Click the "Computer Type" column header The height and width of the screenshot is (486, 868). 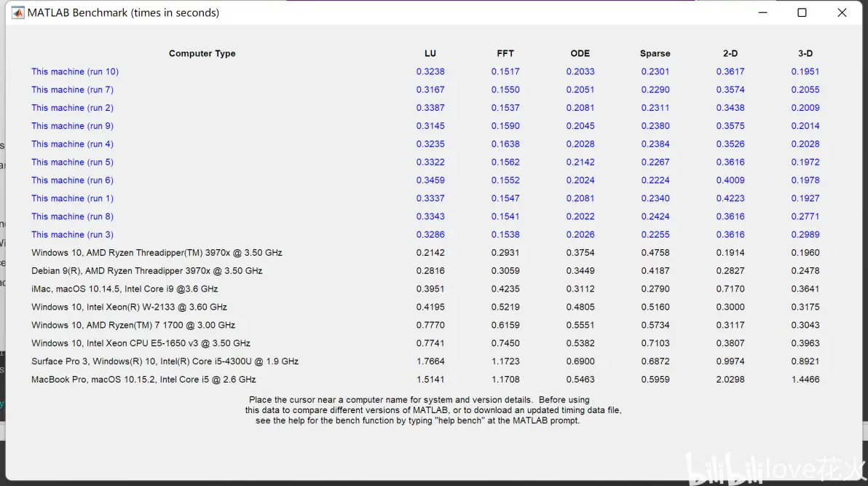point(202,53)
